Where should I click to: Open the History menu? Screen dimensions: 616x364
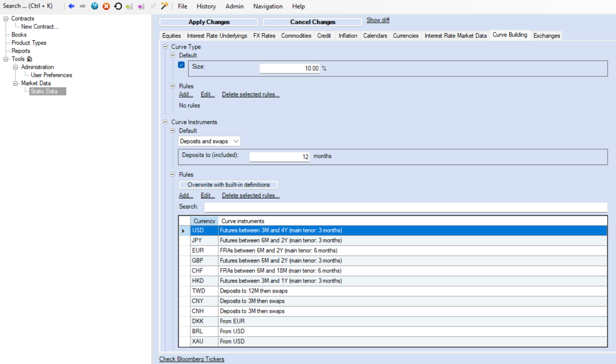[x=206, y=6]
